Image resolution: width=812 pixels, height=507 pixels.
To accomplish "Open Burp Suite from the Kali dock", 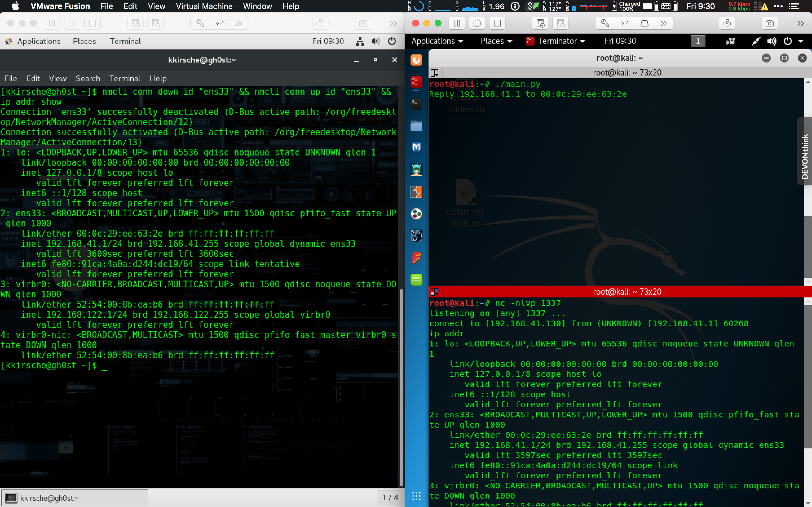I will 416,192.
